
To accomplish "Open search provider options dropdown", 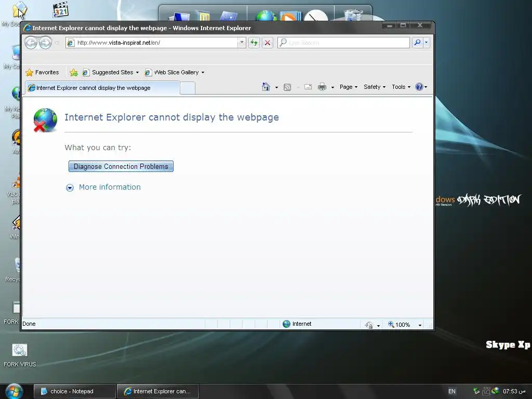I will 426,43.
